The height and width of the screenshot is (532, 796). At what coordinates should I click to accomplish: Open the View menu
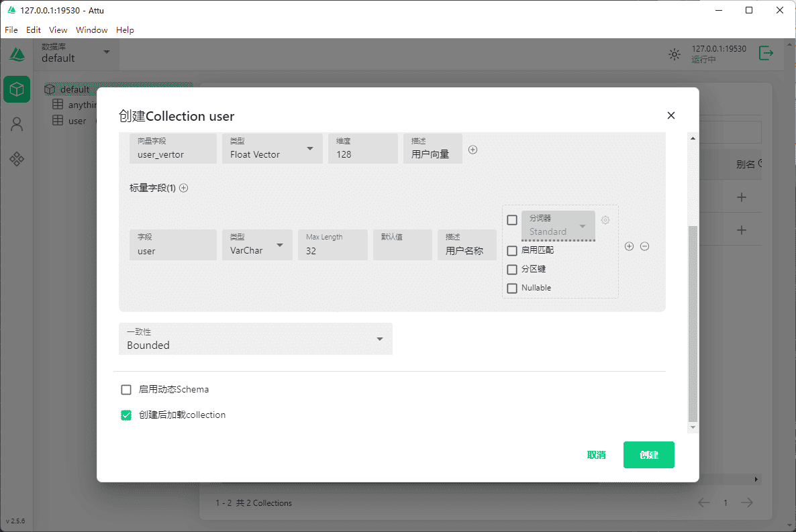click(58, 30)
